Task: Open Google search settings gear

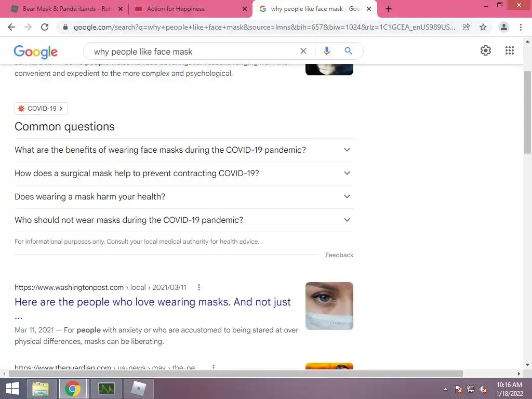Action: tap(486, 50)
